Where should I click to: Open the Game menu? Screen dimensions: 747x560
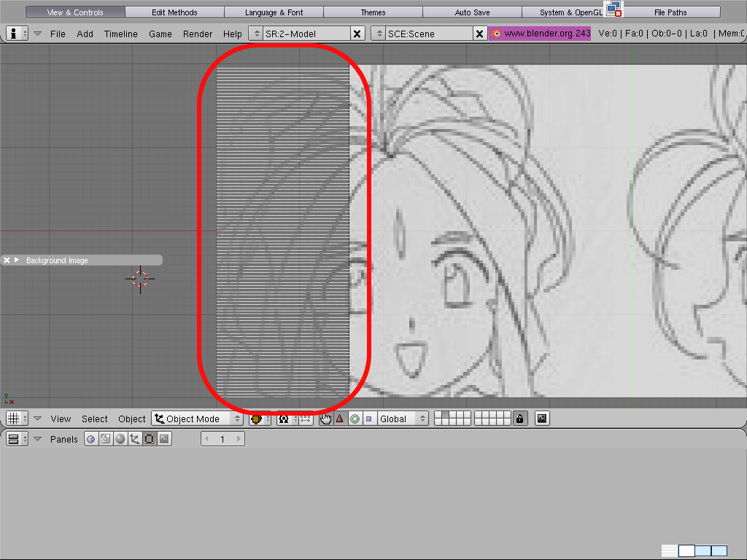pyautogui.click(x=160, y=34)
